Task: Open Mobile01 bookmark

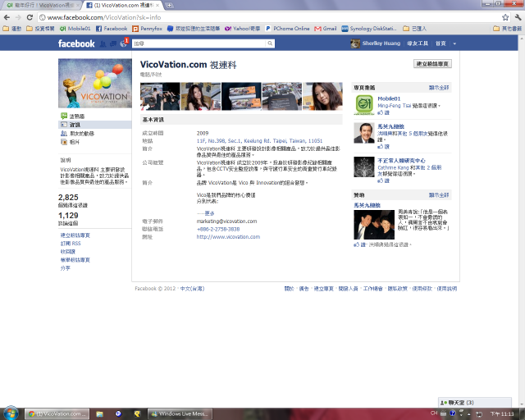Action: point(75,29)
